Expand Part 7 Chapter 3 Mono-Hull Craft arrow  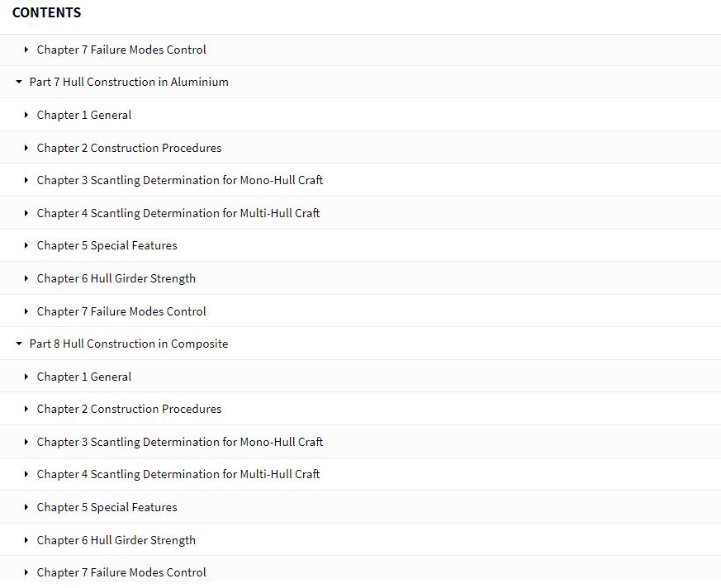pyautogui.click(x=26, y=180)
